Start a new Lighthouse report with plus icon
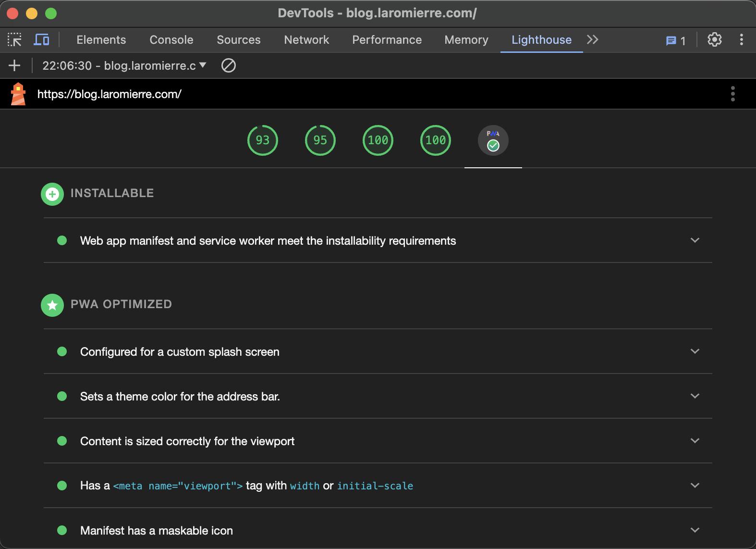This screenshot has height=549, width=756. (x=14, y=65)
